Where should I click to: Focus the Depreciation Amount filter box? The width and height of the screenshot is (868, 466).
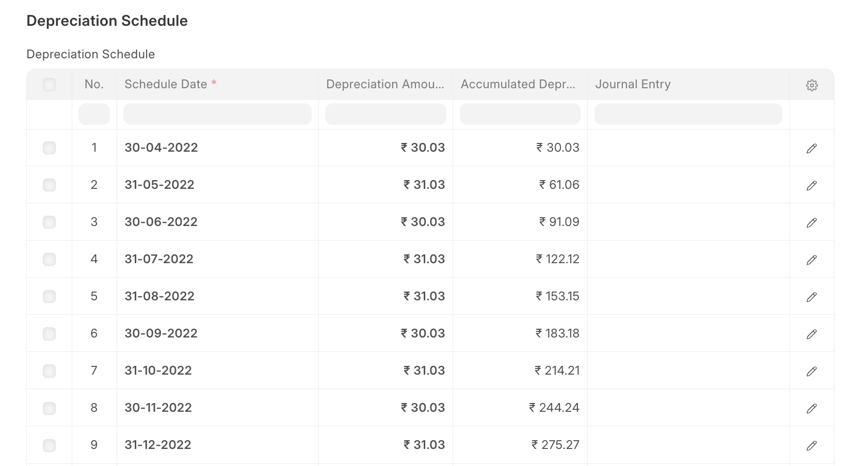[385, 114]
